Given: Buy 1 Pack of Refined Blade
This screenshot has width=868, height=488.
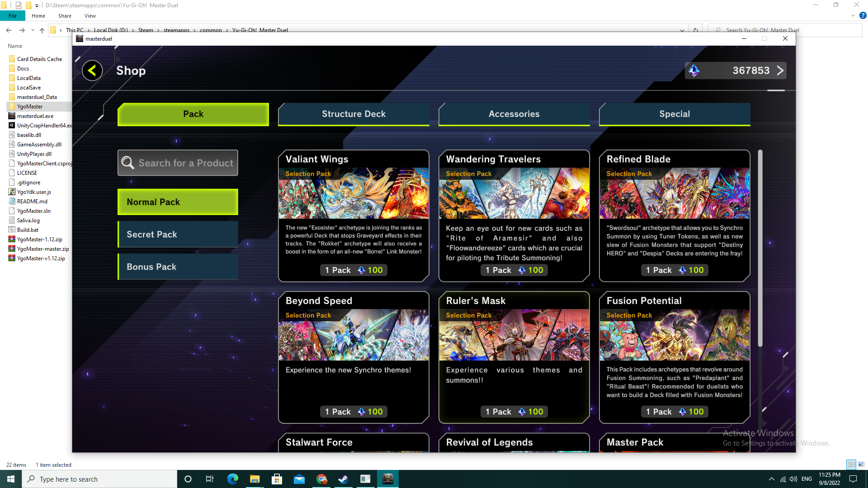Looking at the screenshot, I should click(675, 270).
